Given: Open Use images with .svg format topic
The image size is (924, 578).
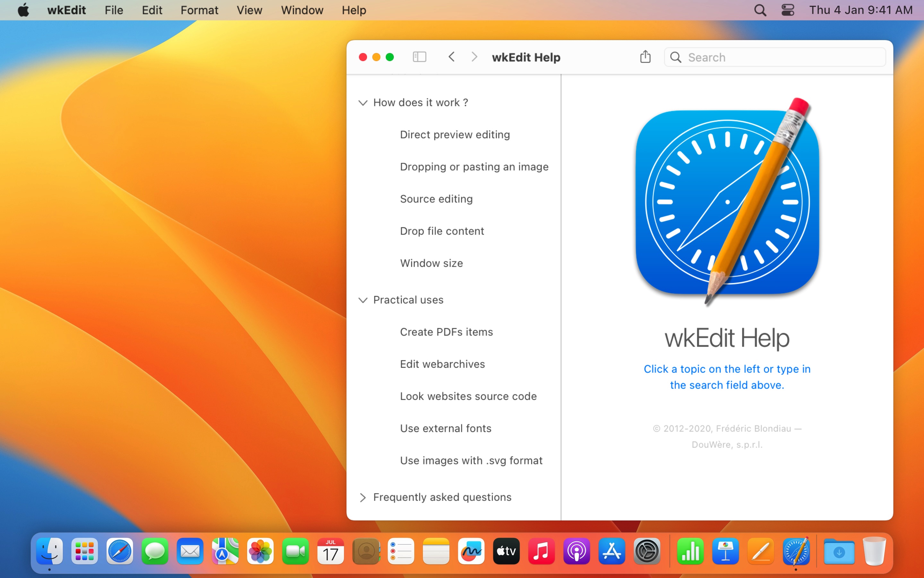Looking at the screenshot, I should pos(471,460).
